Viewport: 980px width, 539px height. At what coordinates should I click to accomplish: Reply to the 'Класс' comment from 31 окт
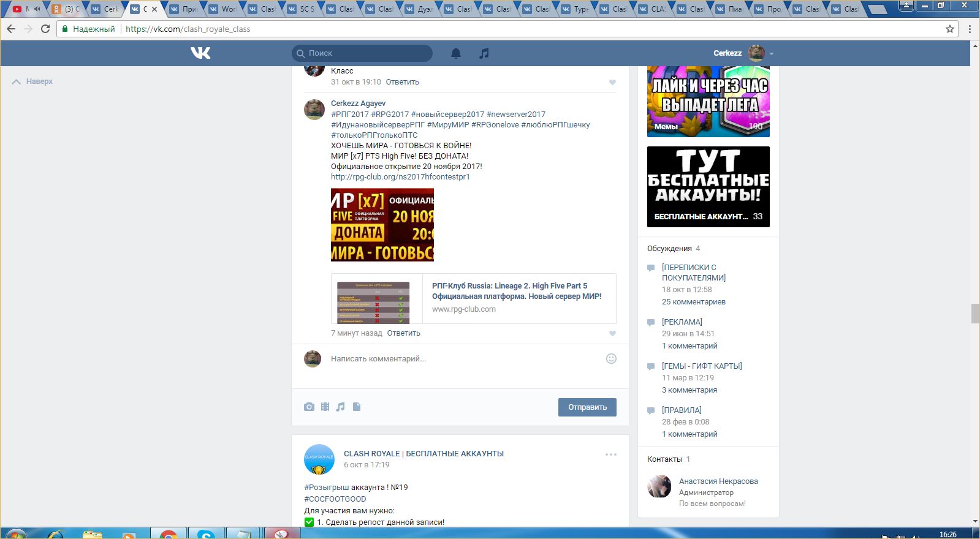[403, 82]
